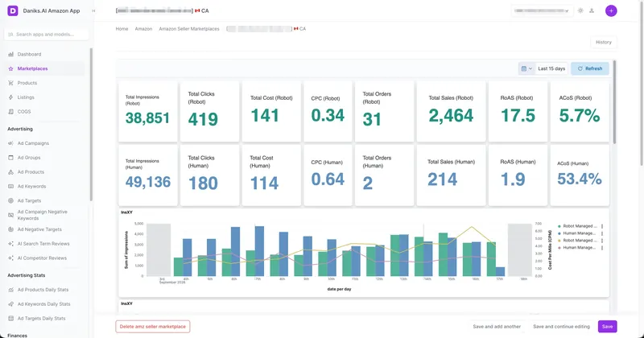Open options menu for yellow Robot Managed legend
Screen dimensions: 644x338
(602, 241)
